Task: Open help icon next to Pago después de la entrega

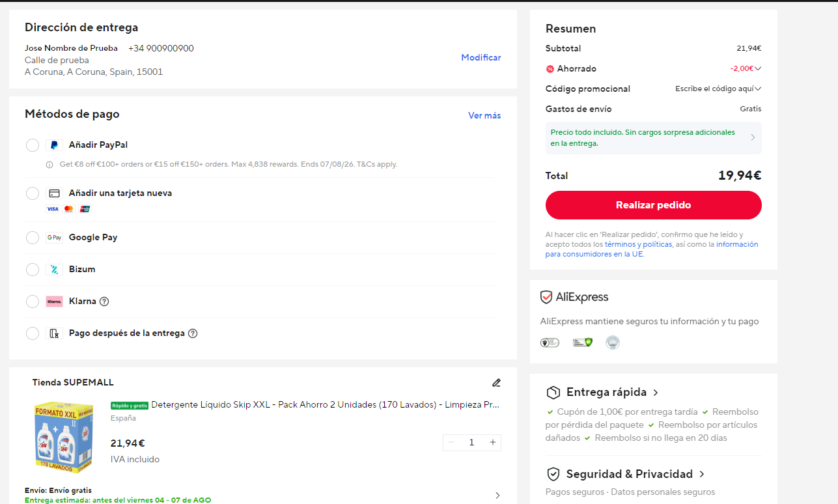Action: click(x=193, y=333)
